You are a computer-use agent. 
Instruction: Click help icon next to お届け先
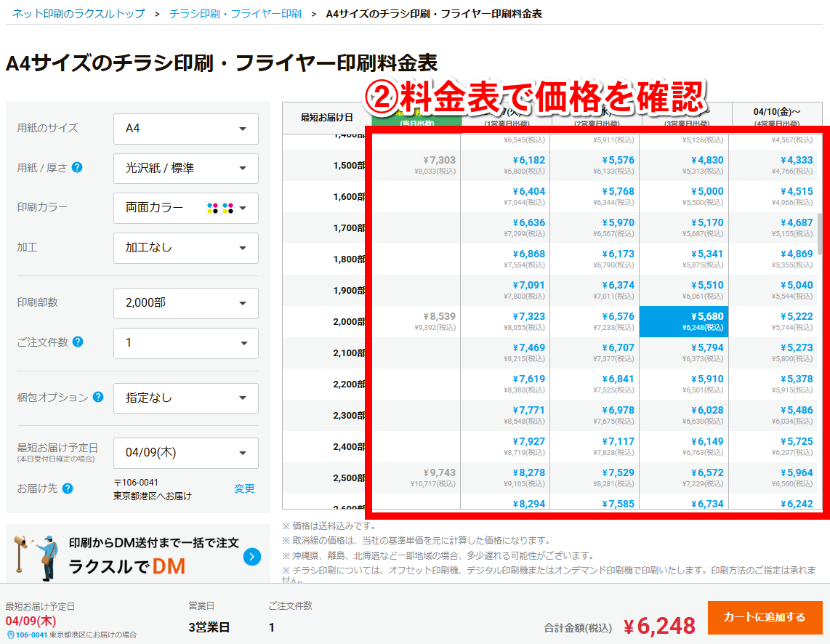pyautogui.click(x=68, y=488)
